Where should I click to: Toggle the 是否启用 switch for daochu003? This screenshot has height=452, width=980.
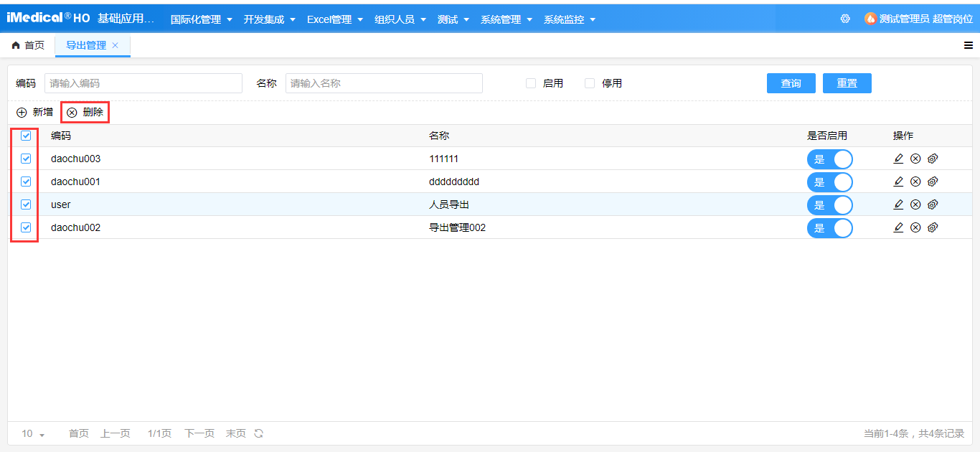click(x=830, y=159)
